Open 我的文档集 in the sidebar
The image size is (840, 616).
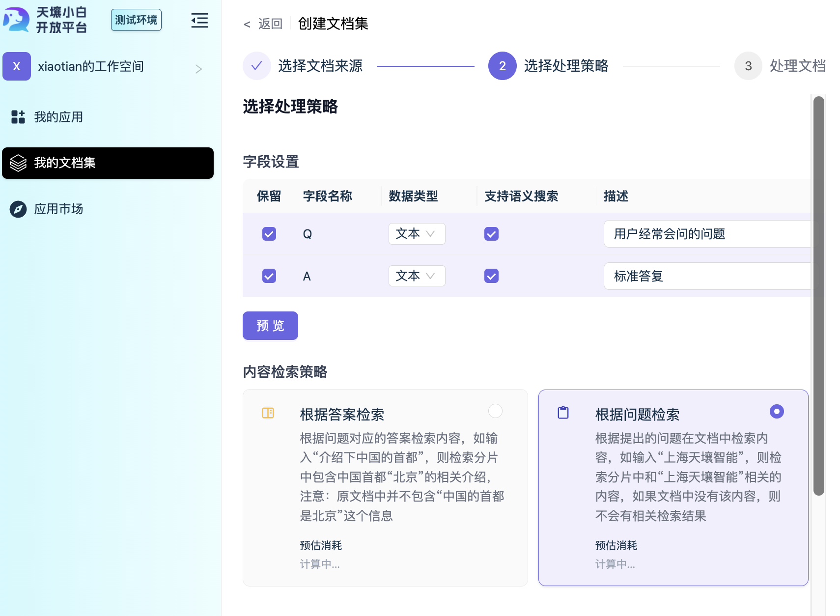pos(108,163)
